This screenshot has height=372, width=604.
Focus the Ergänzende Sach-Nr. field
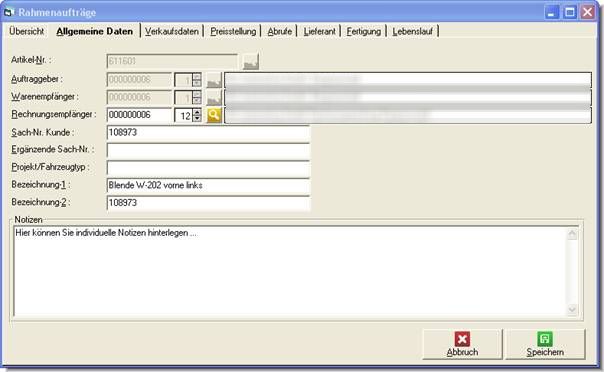click(x=208, y=151)
